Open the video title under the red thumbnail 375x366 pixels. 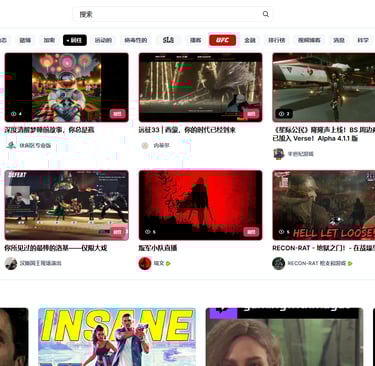[x=158, y=248]
